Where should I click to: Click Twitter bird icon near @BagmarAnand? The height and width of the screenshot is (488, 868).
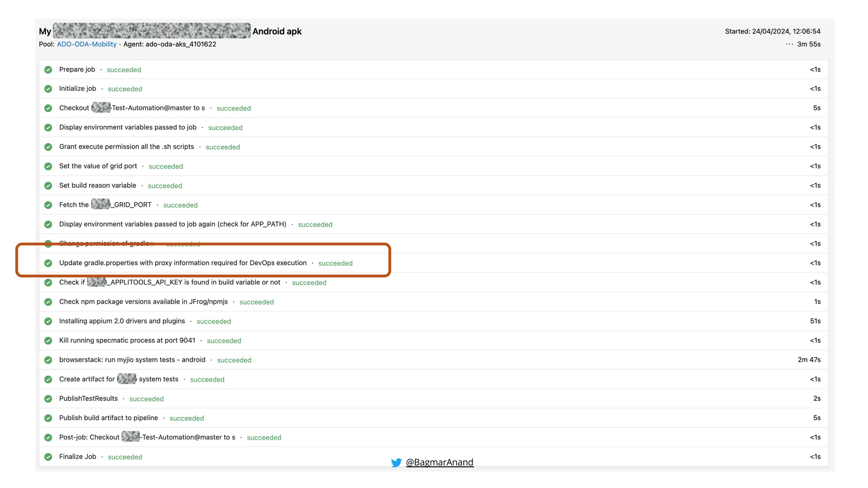tap(396, 463)
